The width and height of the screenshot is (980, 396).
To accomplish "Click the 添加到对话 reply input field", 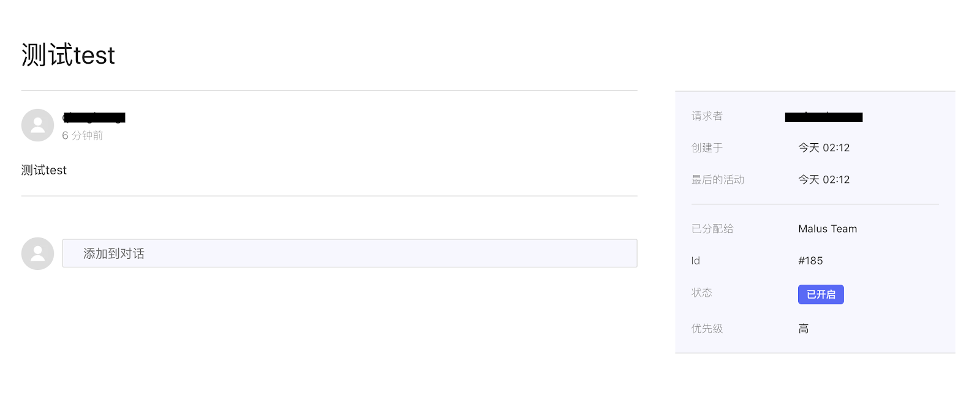I will [349, 253].
